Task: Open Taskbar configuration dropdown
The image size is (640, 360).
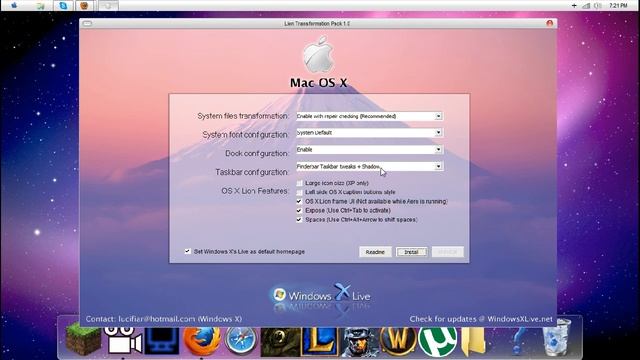Action: click(438, 167)
